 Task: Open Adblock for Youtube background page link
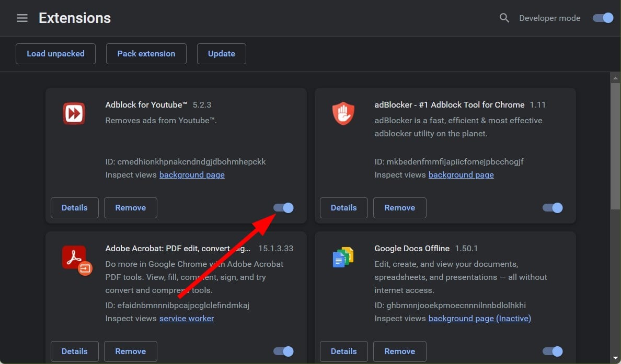click(x=192, y=175)
